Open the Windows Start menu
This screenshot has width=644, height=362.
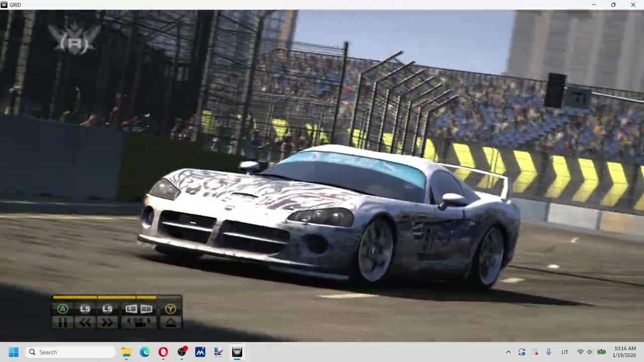coord(14,352)
